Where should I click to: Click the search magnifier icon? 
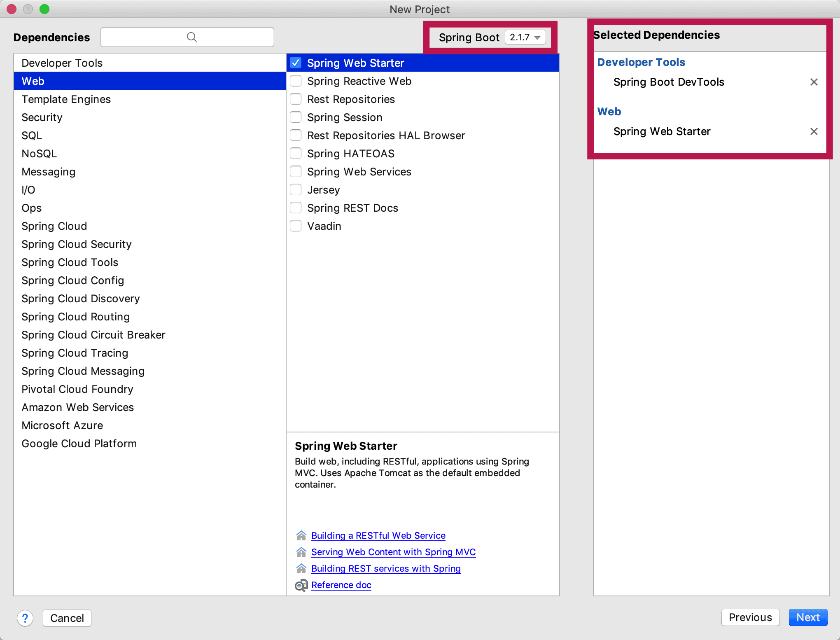(x=191, y=37)
